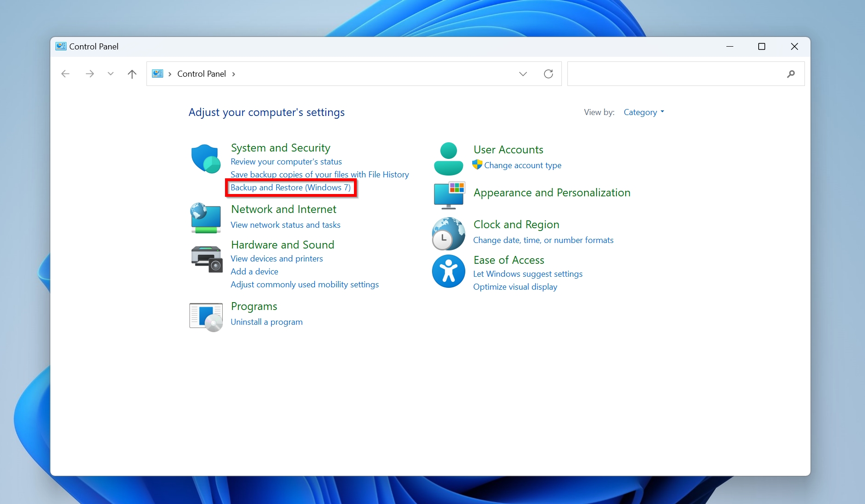Expand the address bar history dropdown

click(523, 74)
